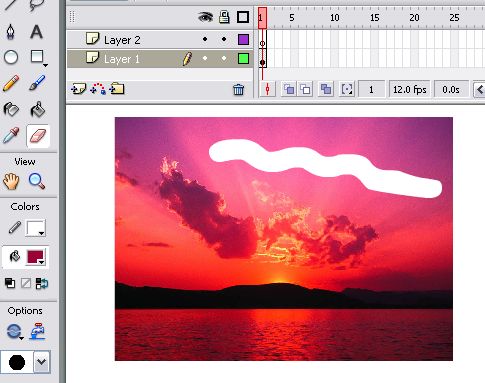Click the Add Motion Guide icon
Viewport: 485px width, 383px height.
coord(98,89)
